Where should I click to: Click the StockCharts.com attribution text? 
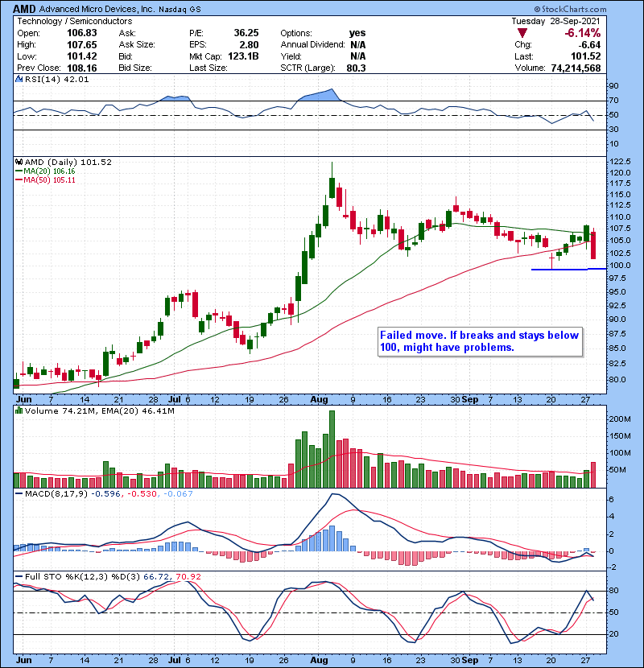570,9
